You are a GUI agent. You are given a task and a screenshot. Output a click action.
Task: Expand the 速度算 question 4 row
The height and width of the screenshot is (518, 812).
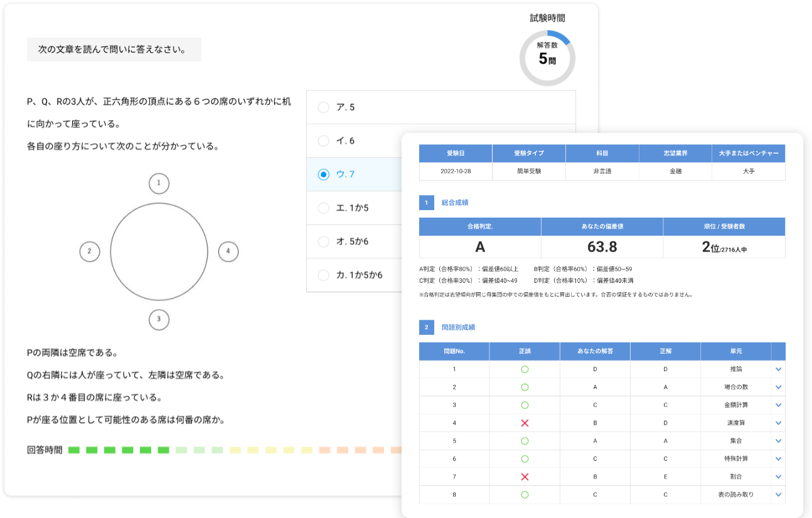778,423
